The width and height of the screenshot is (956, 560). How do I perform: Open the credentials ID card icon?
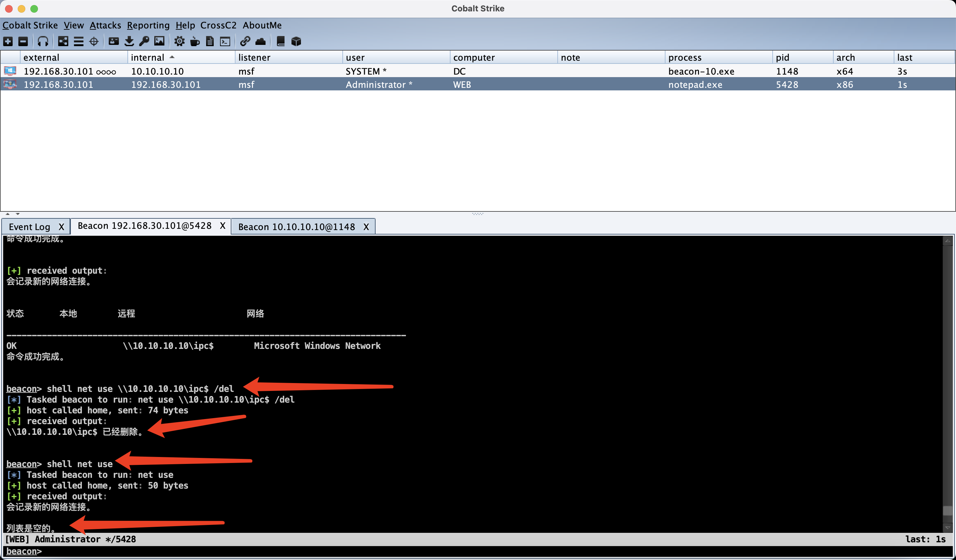pyautogui.click(x=113, y=41)
